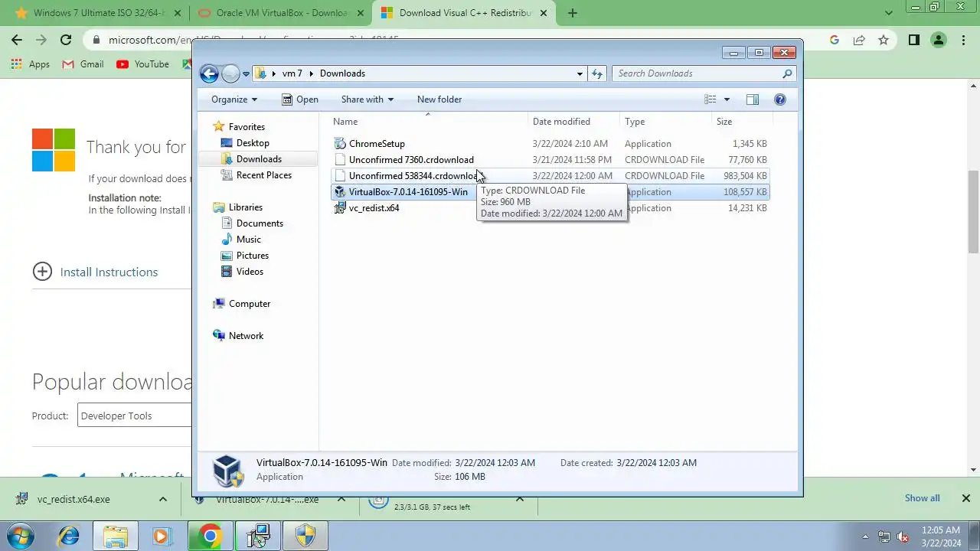980x551 pixels.
Task: Toggle Chrome side panel
Action: point(913,40)
